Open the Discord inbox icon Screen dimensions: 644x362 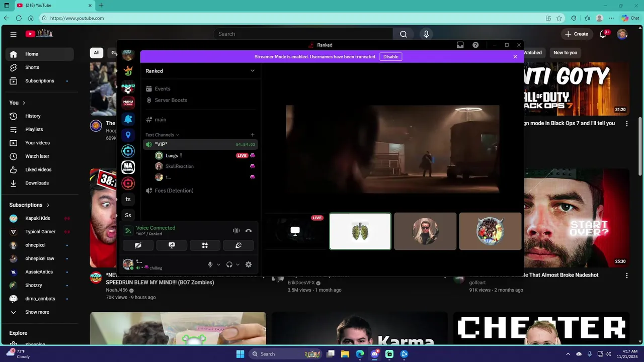(x=460, y=45)
